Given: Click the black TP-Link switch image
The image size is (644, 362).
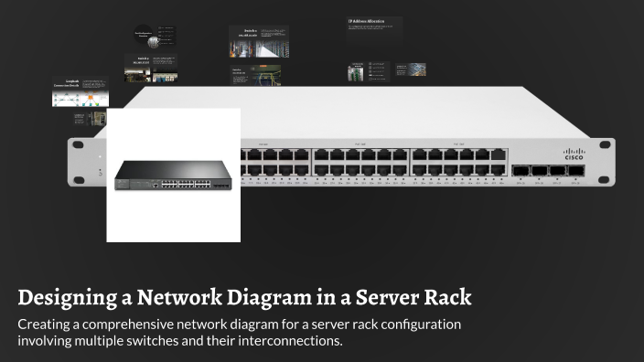Looking at the screenshot, I should [173, 176].
